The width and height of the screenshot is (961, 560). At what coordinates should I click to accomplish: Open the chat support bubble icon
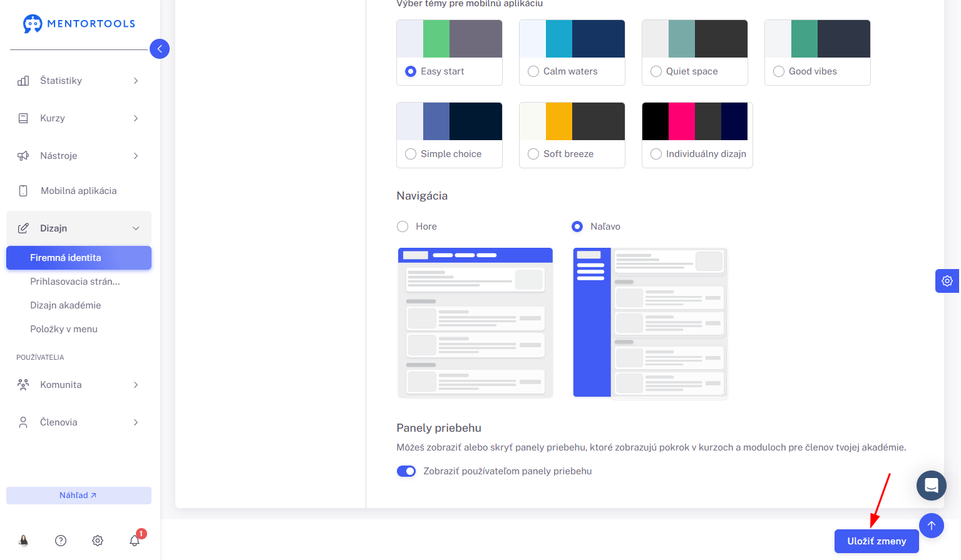tap(932, 486)
